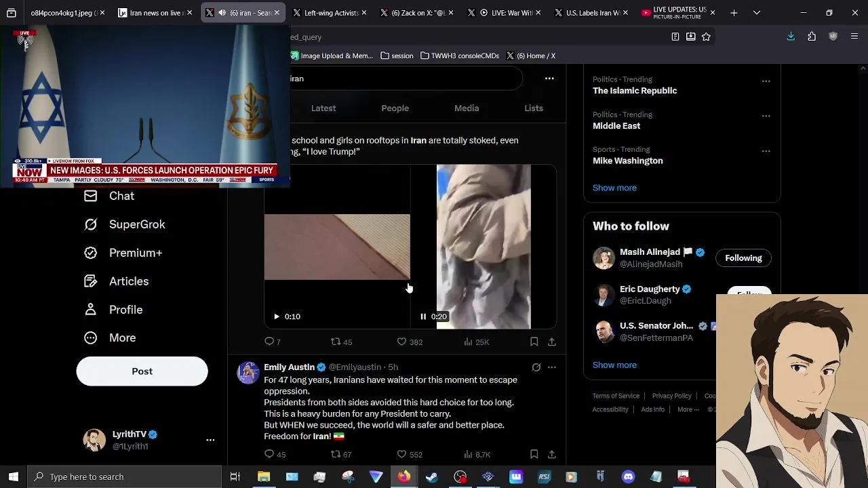Switch to the Latest search tab
868x488 pixels.
[x=323, y=108]
